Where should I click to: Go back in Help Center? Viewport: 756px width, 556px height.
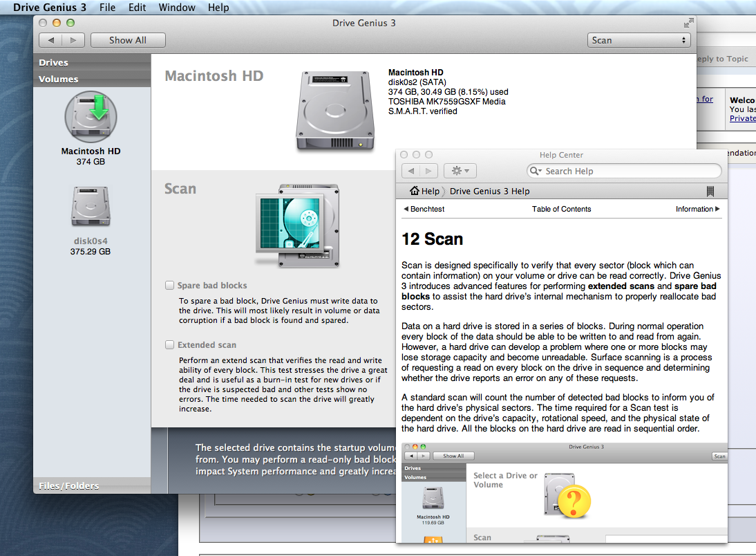tap(410, 171)
